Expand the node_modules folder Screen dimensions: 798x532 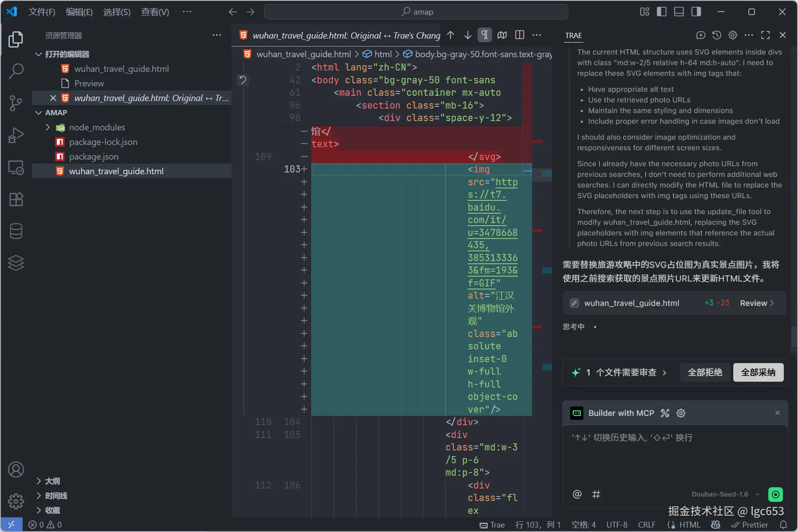[47, 127]
